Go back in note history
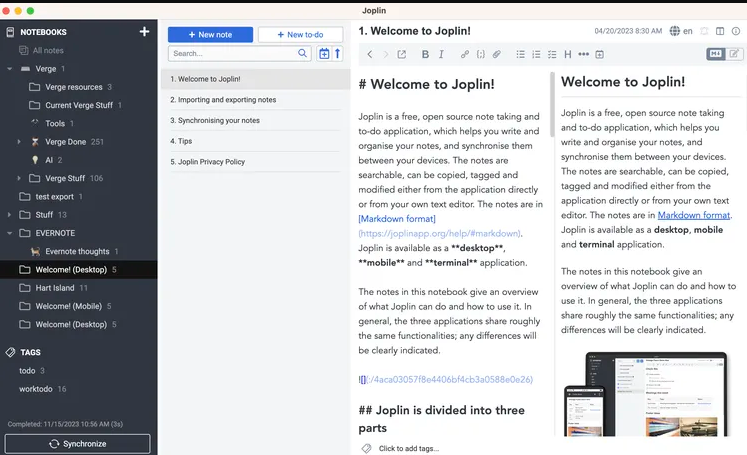747x455 pixels. pyautogui.click(x=370, y=54)
